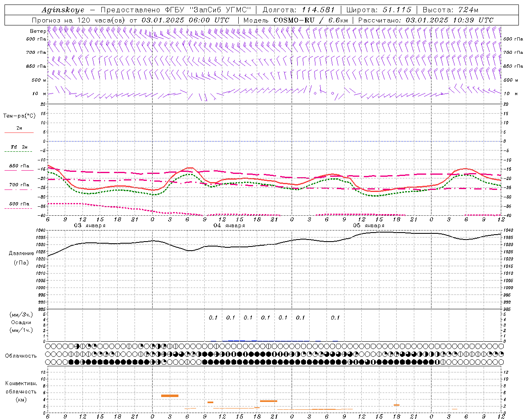This screenshot has width=525, height=420.
Task: Click the 05 января date label
Action: click(369, 226)
